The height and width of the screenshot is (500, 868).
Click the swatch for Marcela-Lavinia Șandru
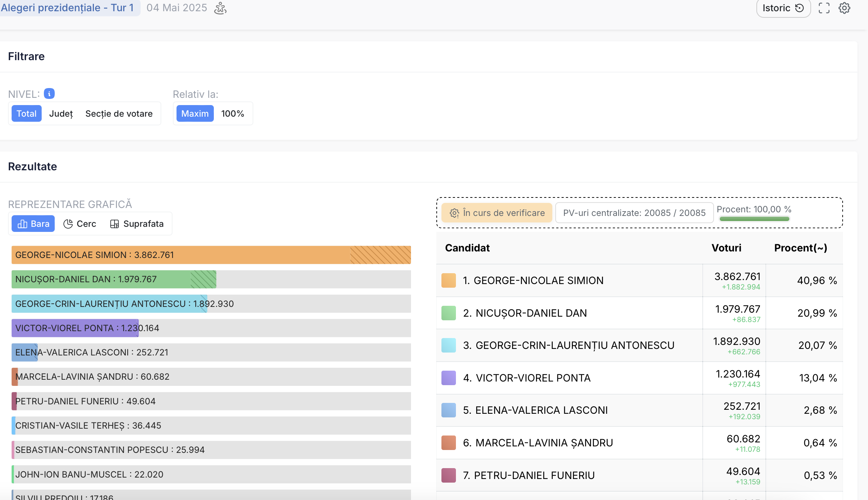click(x=448, y=443)
